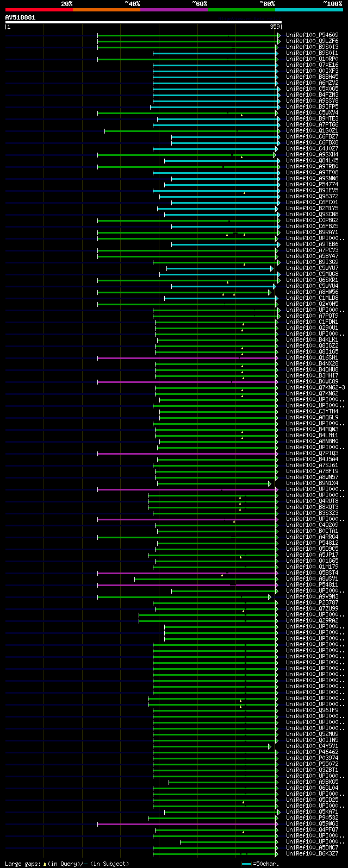Screen dimensions: 348x868
Task: Select hit label UniRef100_Q7KN62-3
Action: 315,387
